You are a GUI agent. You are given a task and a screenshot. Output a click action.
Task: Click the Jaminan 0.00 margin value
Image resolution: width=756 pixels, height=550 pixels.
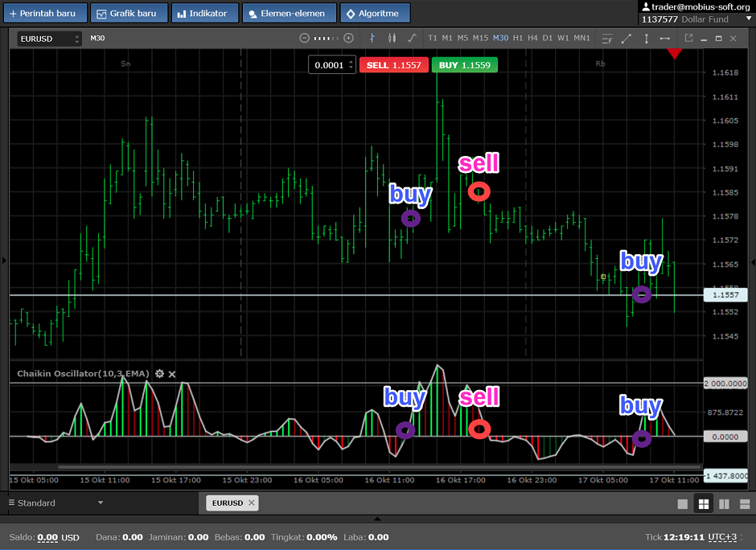pyautogui.click(x=198, y=537)
